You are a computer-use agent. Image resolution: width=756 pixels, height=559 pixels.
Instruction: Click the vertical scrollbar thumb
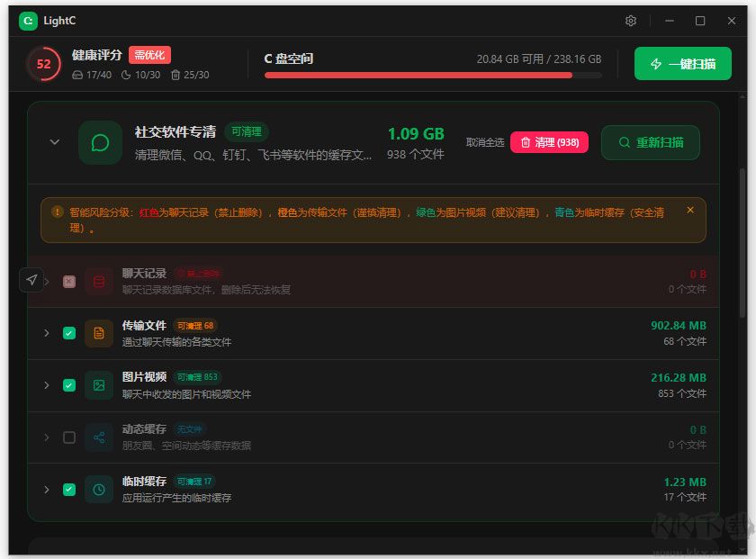point(742,244)
